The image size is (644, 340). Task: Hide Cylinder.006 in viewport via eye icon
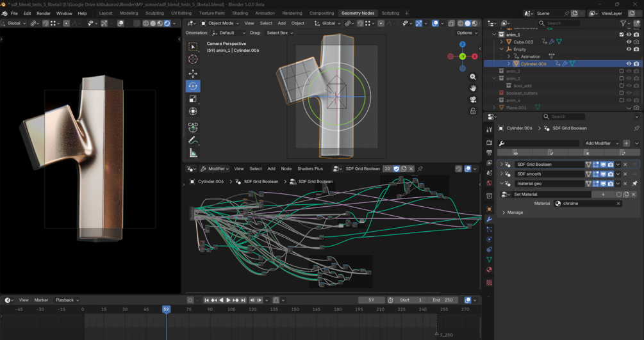pos(629,64)
